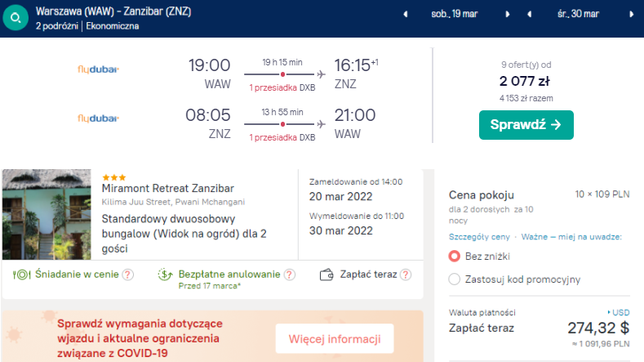Advance return date past 30 mar
The width and height of the screenshot is (644, 362).
click(x=631, y=15)
